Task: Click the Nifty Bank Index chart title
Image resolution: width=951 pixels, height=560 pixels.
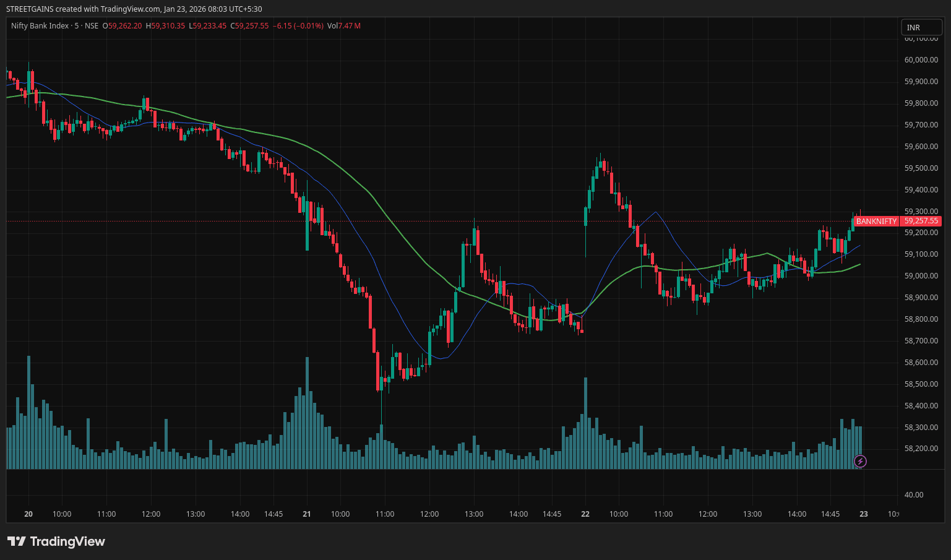Action: pyautogui.click(x=40, y=26)
